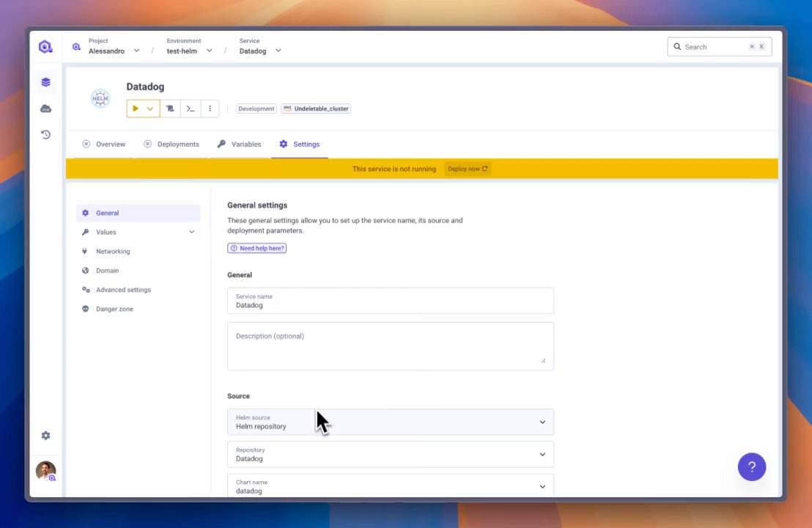The image size is (812, 528).
Task: Select the Settings tab
Action: point(300,144)
